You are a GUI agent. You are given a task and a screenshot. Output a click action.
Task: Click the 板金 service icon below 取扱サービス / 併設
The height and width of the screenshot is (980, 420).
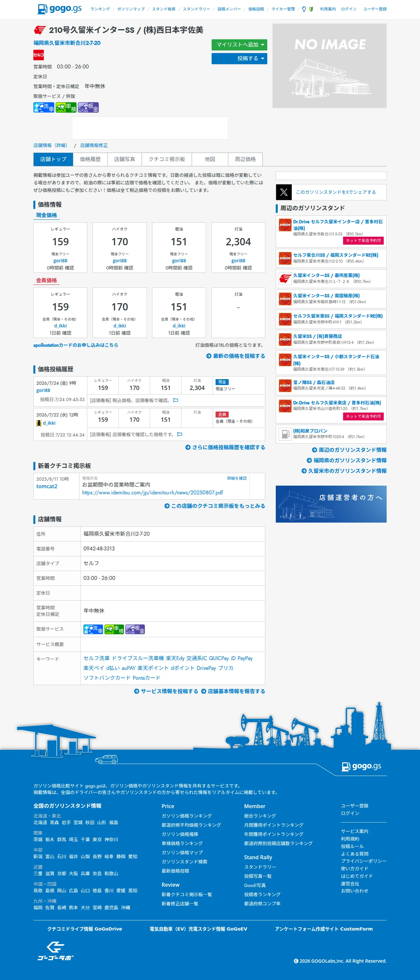point(88,107)
